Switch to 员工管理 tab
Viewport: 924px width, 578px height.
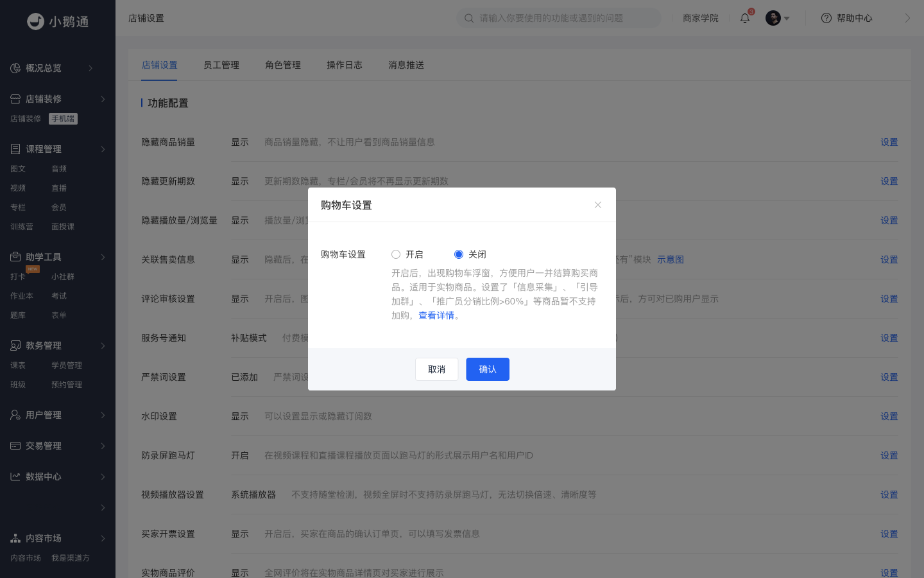221,65
